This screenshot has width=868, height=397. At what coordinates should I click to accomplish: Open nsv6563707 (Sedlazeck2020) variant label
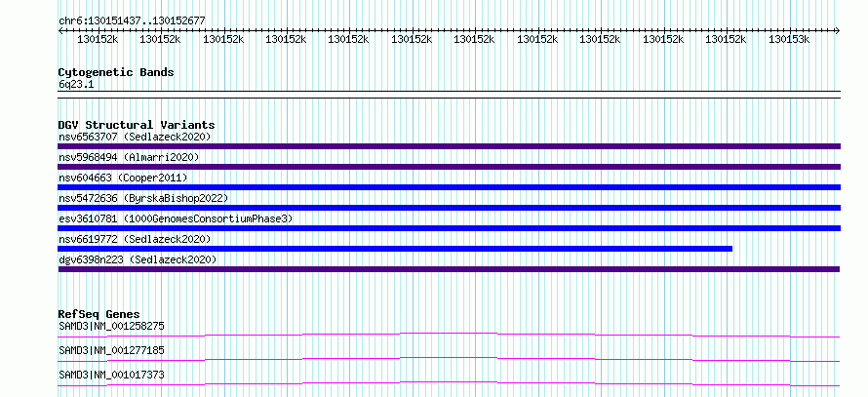[x=135, y=137]
